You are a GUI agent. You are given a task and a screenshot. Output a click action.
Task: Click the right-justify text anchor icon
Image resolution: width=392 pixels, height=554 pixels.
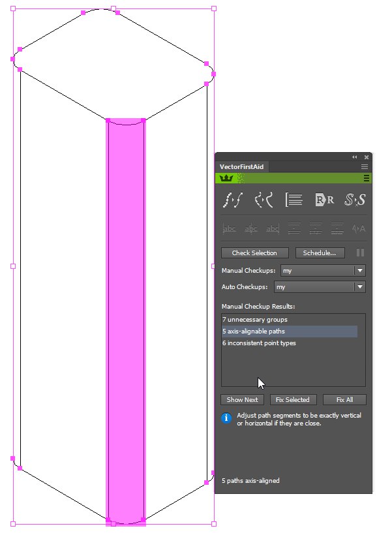(272, 228)
